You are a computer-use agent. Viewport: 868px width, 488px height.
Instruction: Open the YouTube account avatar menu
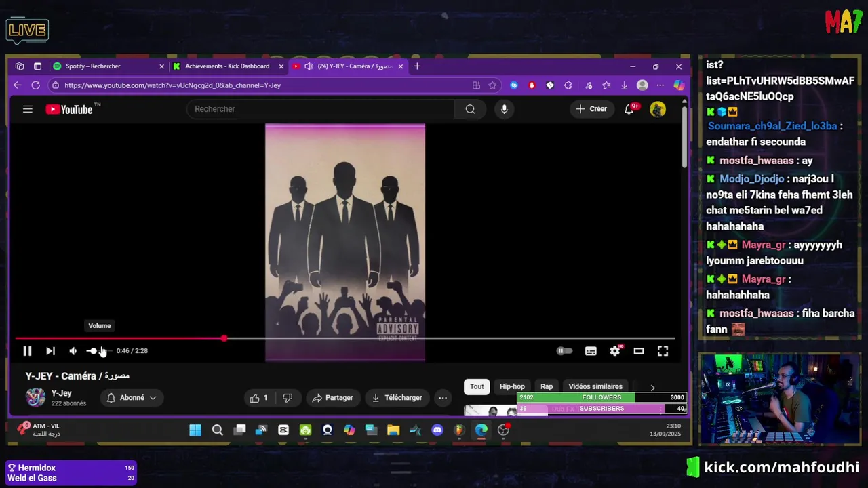[x=658, y=109]
